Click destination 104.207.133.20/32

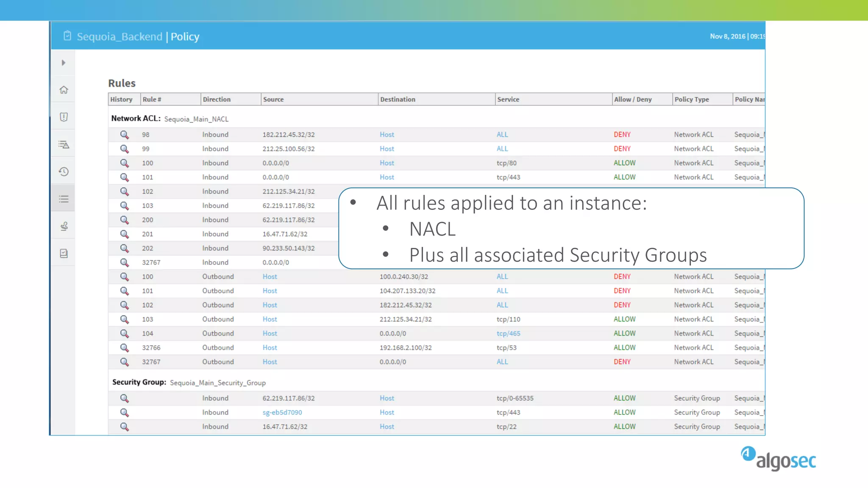tap(408, 291)
